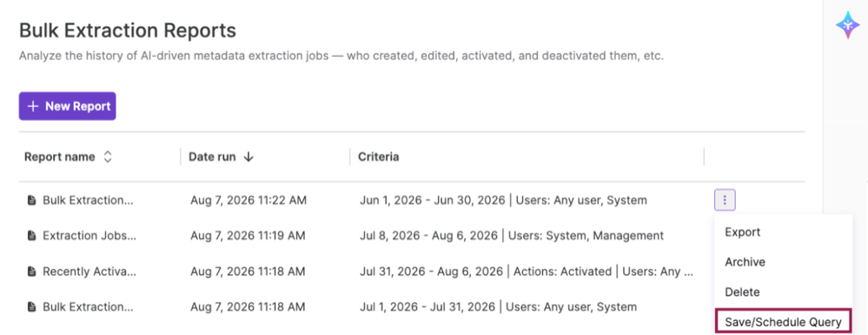
Task: Select Export from the context menu
Action: [742, 231]
